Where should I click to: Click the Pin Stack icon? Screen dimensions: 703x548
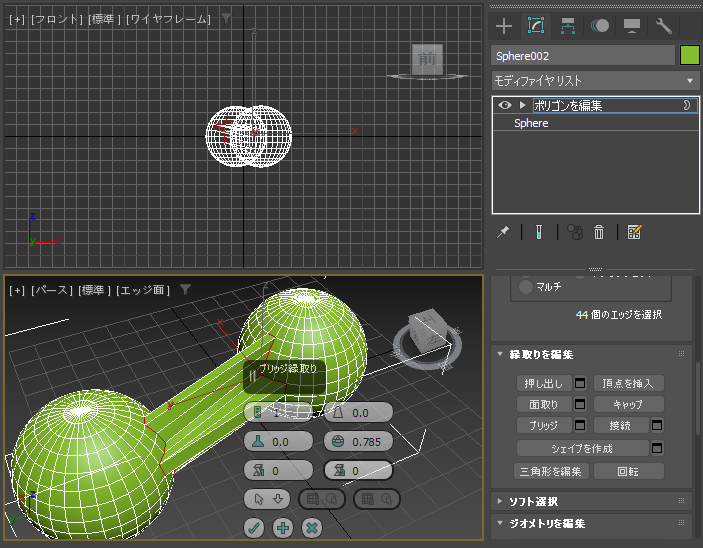(x=503, y=232)
